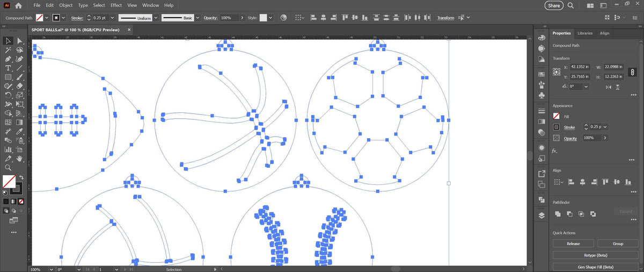Click the Release quick action button

(x=573, y=244)
